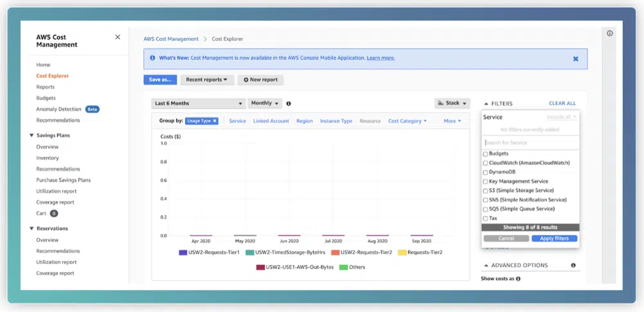This screenshot has width=644, height=312.
Task: Group by Linked Account
Action: coord(271,121)
